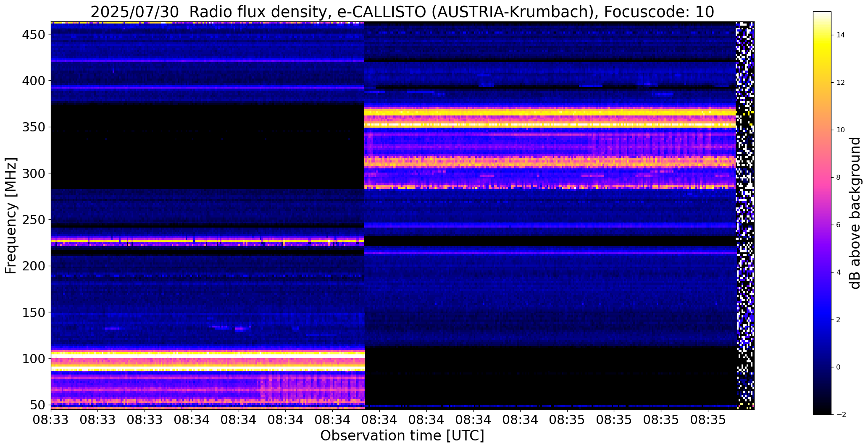Click the 12 dB colorbar tick label
The image size is (868, 448).
click(841, 83)
